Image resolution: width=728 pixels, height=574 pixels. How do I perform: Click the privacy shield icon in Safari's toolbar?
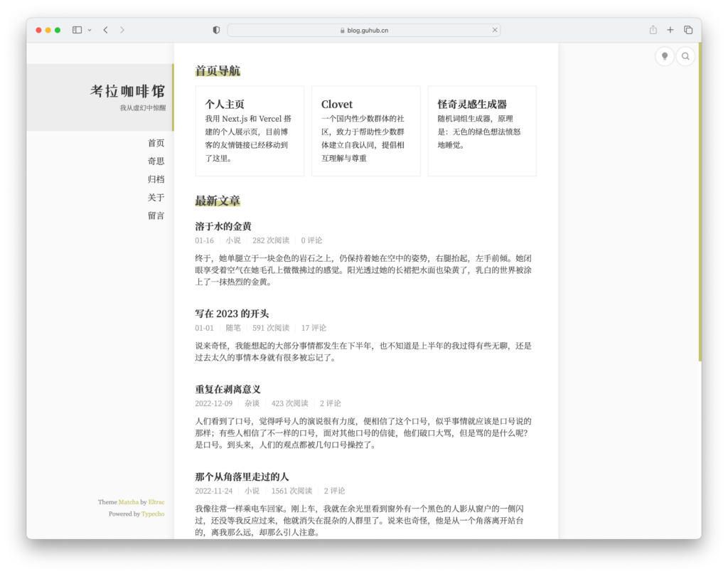pyautogui.click(x=215, y=30)
